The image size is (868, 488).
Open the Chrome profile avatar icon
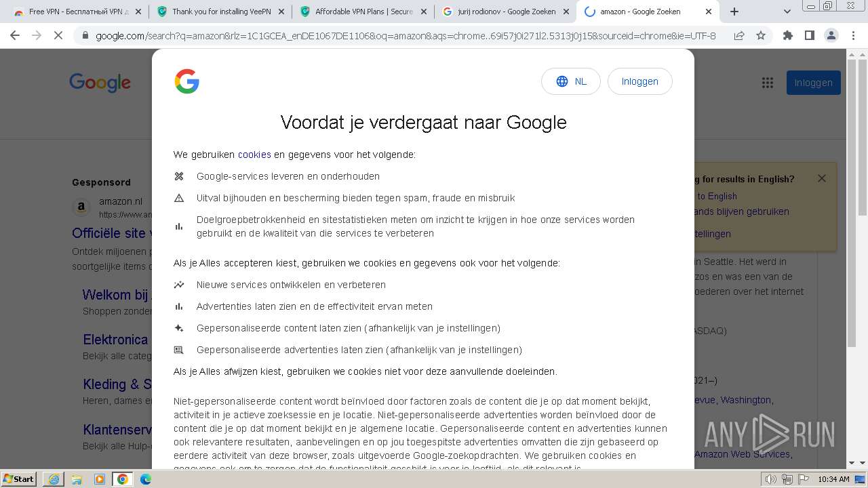pyautogui.click(x=831, y=35)
